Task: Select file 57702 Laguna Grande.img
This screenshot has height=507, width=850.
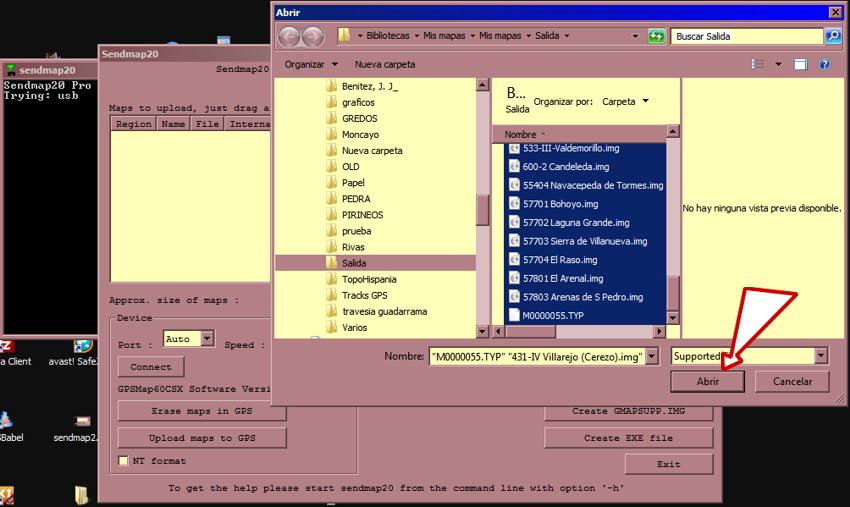Action: pos(576,222)
